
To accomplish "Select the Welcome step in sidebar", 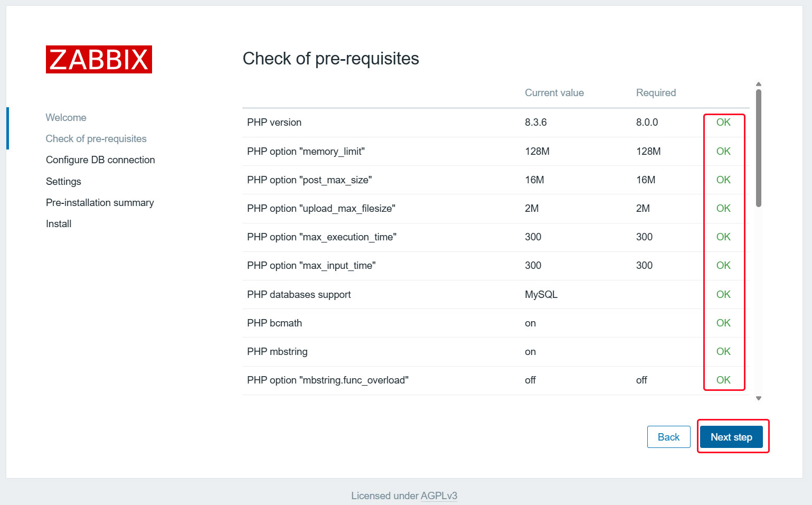I will (x=66, y=117).
